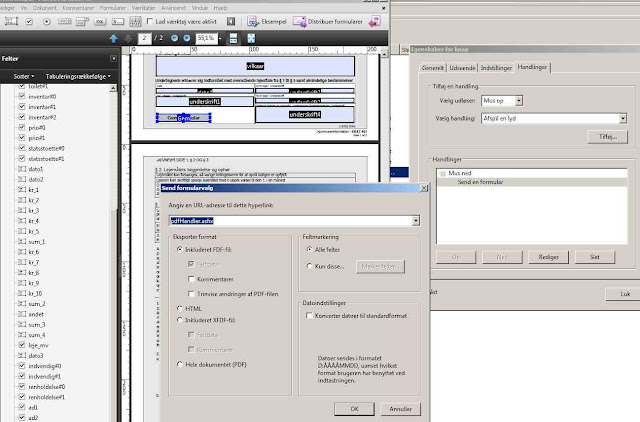Viewport: 640px width, 422px height.
Task: Select the digital signature form tool
Action: point(118,22)
